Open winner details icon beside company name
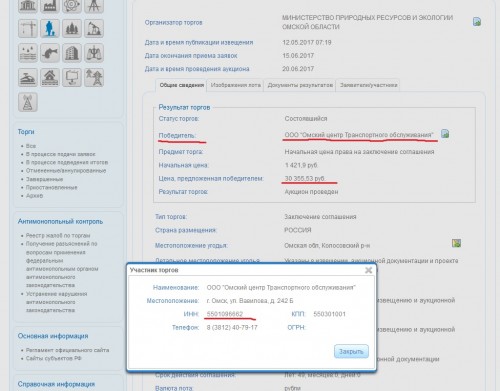Viewport: 500px width, 391px height. click(x=445, y=134)
